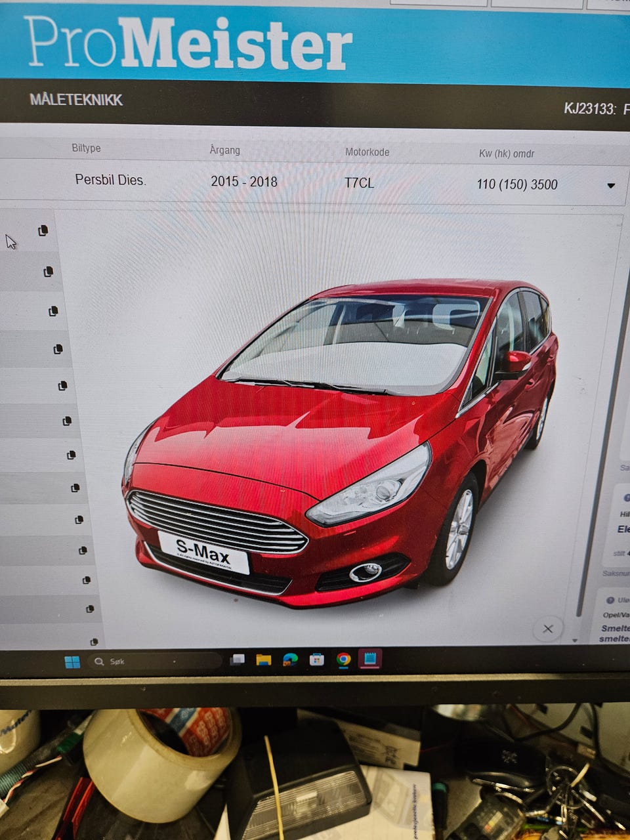630x840 pixels.
Task: Open Microsoft Store from the taskbar
Action: (x=317, y=660)
